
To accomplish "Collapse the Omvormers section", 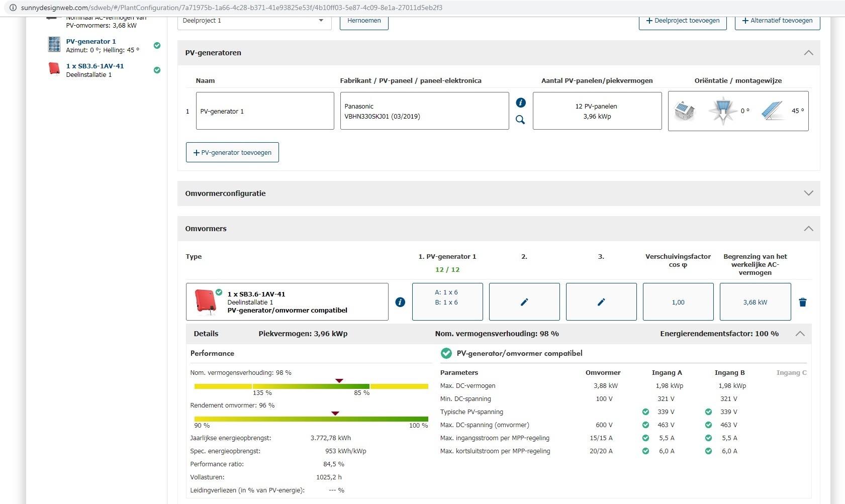I will point(808,229).
